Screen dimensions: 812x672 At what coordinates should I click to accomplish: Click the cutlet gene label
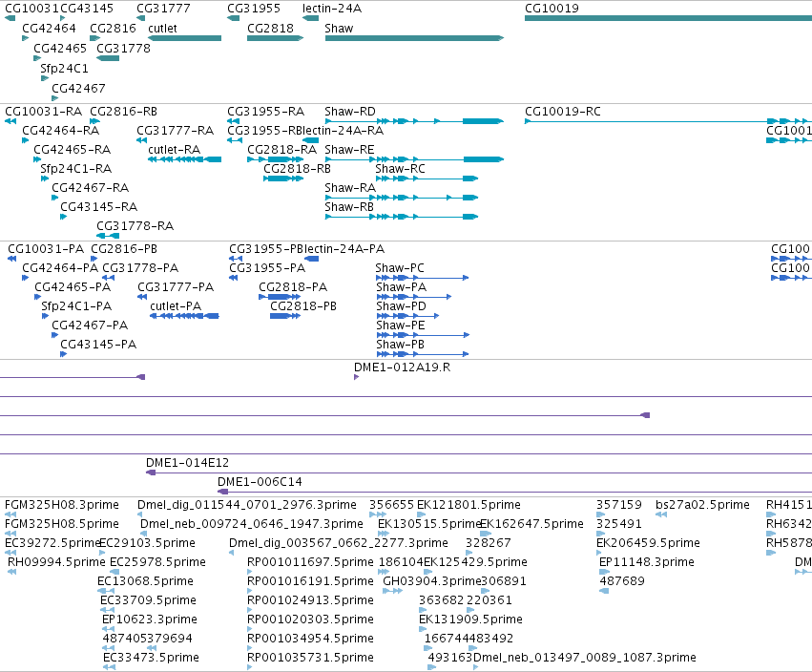click(x=162, y=28)
